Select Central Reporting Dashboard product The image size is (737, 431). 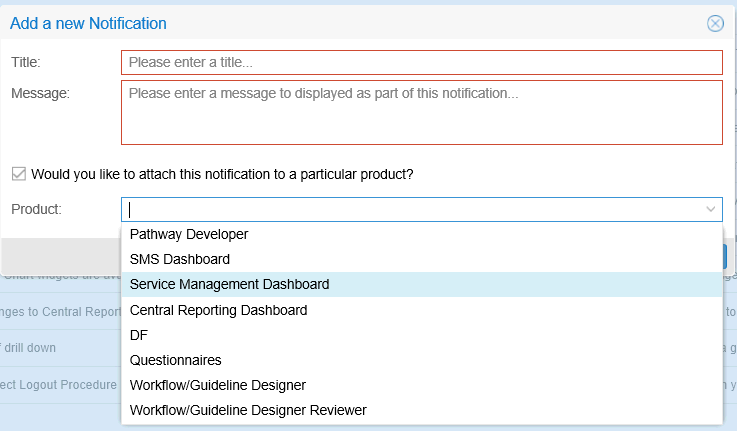coord(218,310)
